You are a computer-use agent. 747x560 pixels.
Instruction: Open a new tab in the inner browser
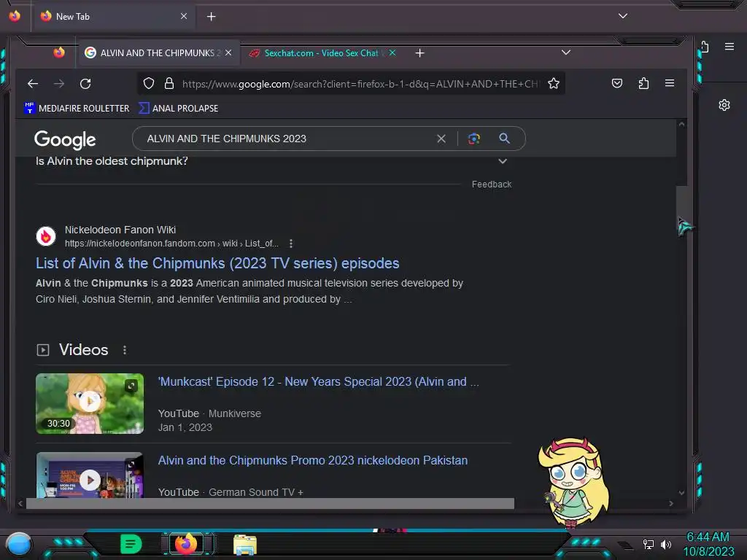point(419,53)
